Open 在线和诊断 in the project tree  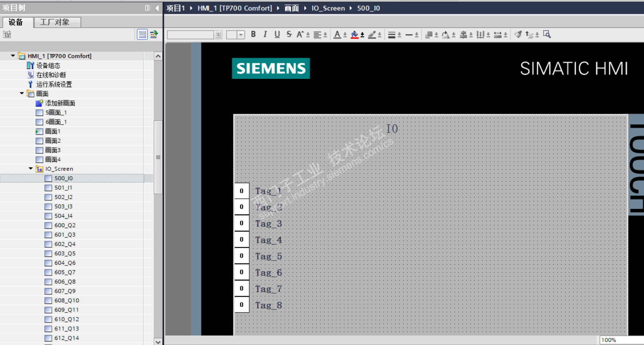point(51,75)
